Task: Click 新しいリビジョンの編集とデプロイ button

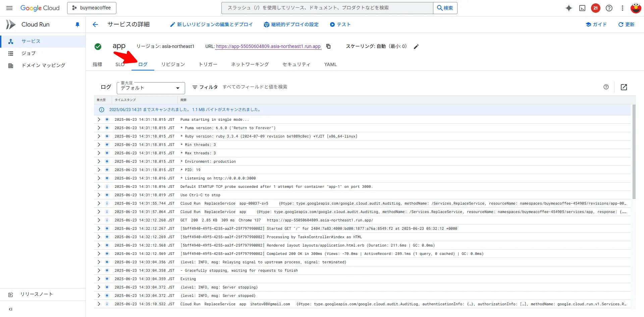Action: (211, 24)
